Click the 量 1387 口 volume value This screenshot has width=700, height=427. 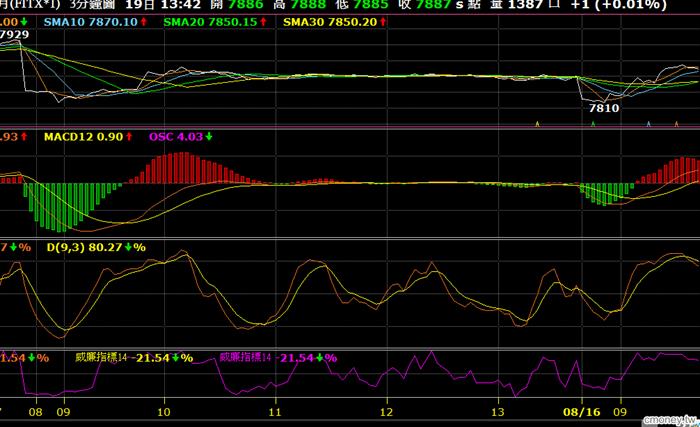coord(525,5)
